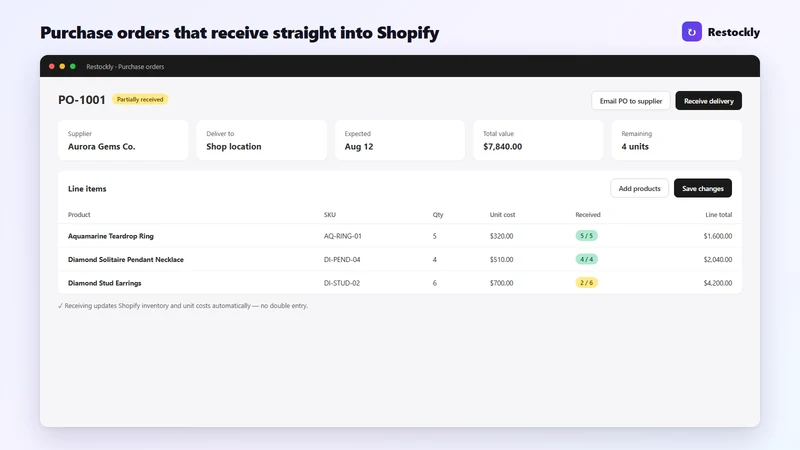Select the Diamond Stud Earrings product

pos(105,283)
